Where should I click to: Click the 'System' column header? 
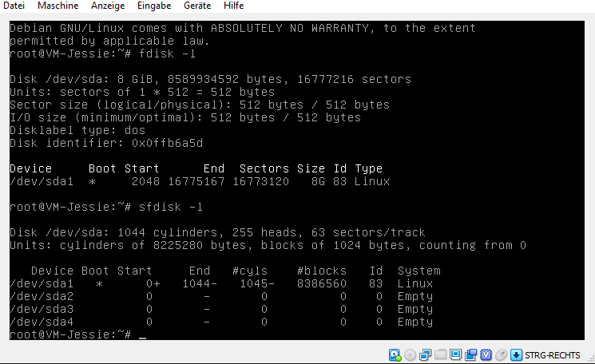(419, 271)
